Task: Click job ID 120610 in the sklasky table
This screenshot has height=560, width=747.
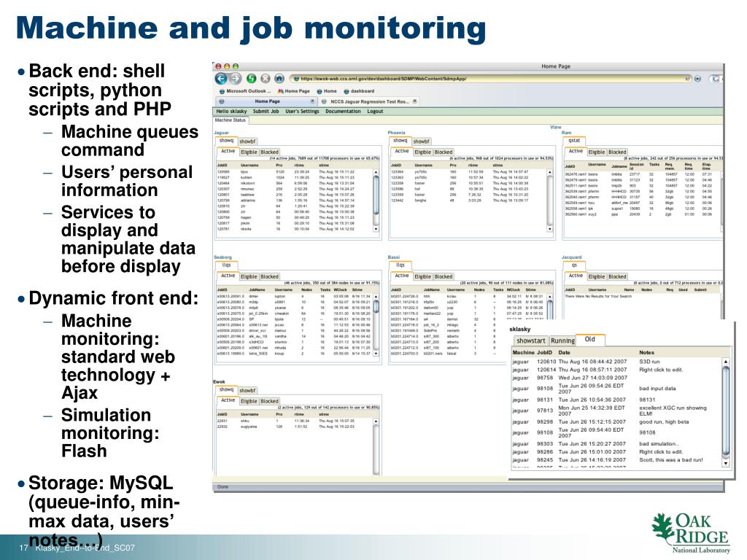Action: pos(546,362)
